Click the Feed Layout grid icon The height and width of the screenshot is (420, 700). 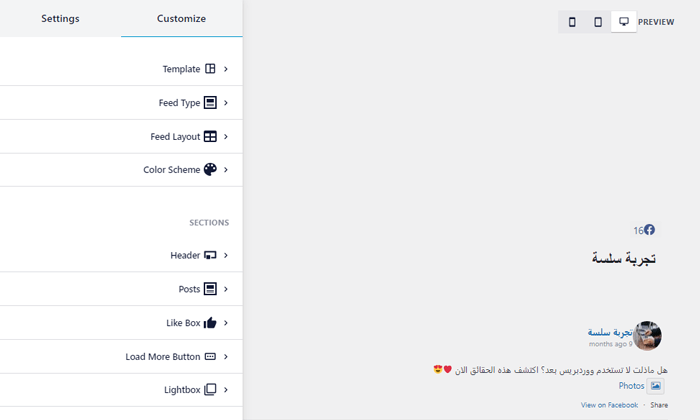[x=210, y=137]
